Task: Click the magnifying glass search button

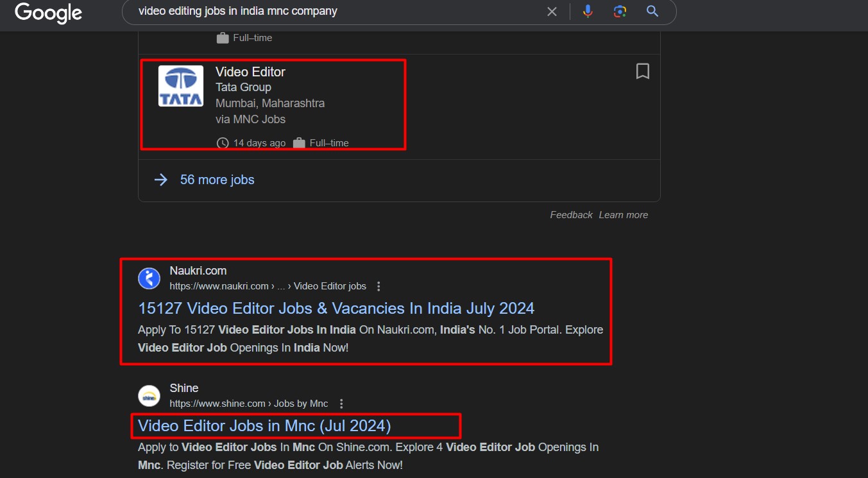Action: [x=652, y=11]
